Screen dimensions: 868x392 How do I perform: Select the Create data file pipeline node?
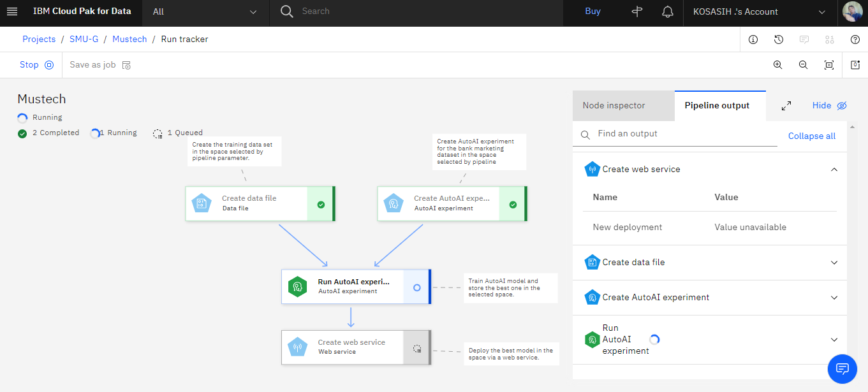(260, 204)
